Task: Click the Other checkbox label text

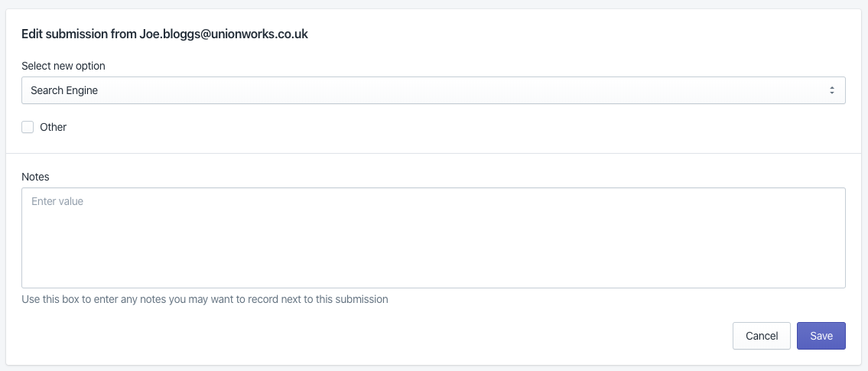Action: click(54, 127)
